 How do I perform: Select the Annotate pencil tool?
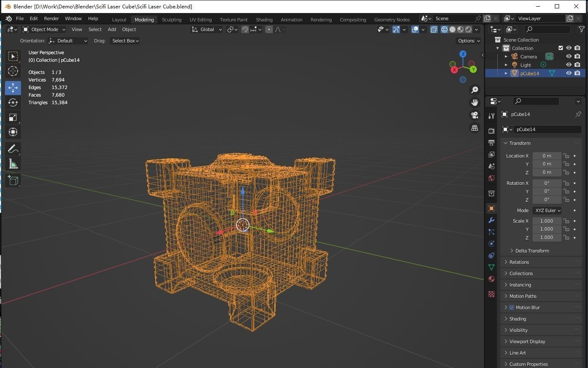[x=13, y=149]
